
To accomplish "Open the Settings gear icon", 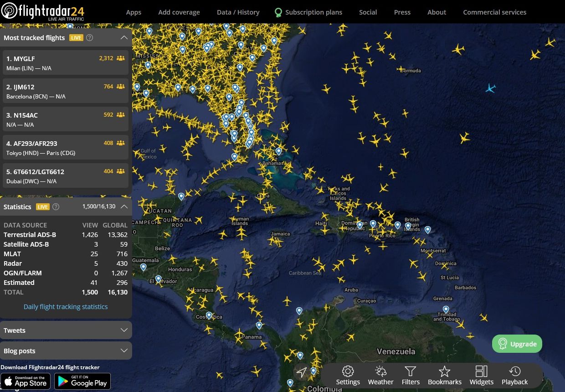I will point(348,371).
